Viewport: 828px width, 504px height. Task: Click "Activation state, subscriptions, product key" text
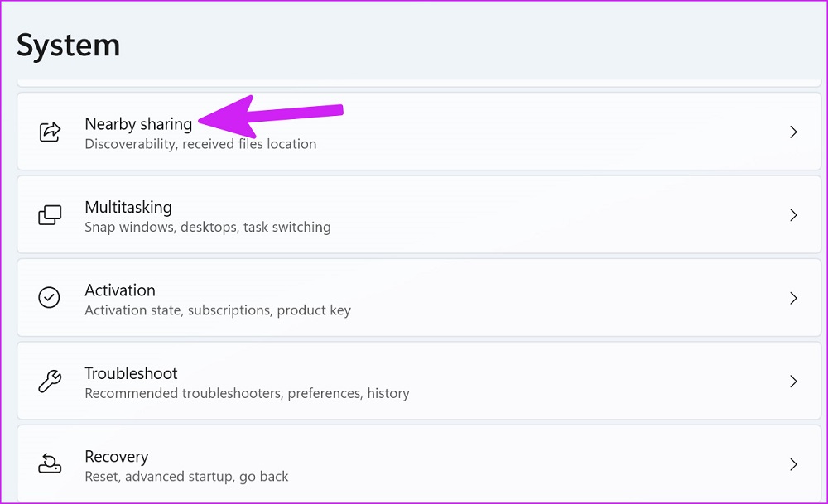coord(218,310)
